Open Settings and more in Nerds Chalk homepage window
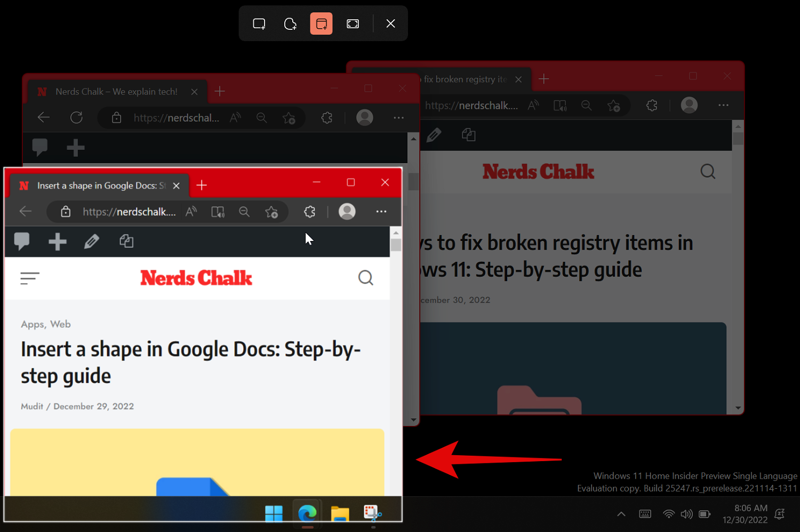Image resolution: width=800 pixels, height=532 pixels. tap(398, 117)
